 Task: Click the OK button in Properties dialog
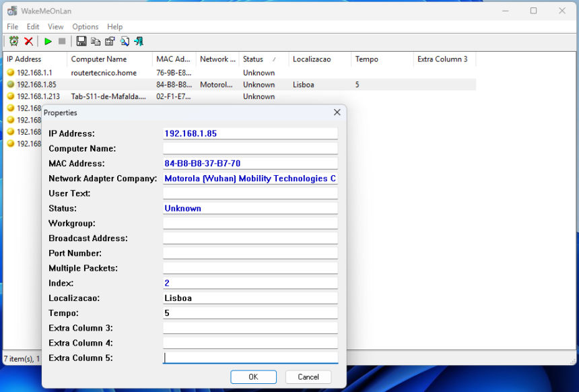[x=253, y=377]
